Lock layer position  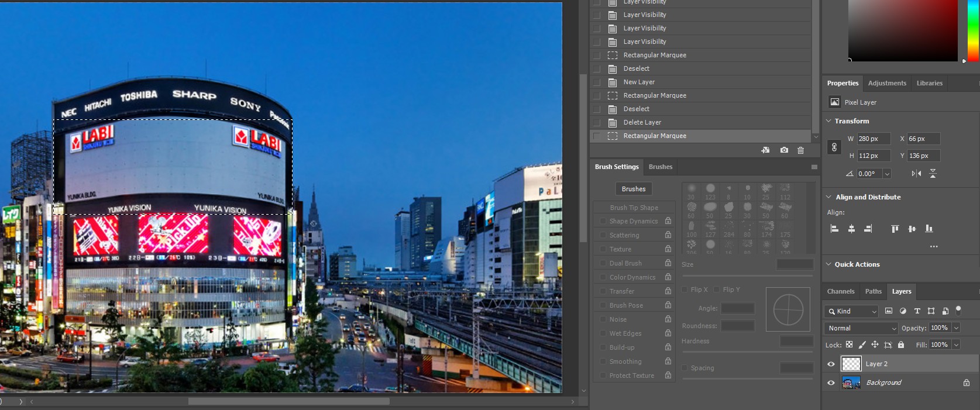pyautogui.click(x=875, y=345)
